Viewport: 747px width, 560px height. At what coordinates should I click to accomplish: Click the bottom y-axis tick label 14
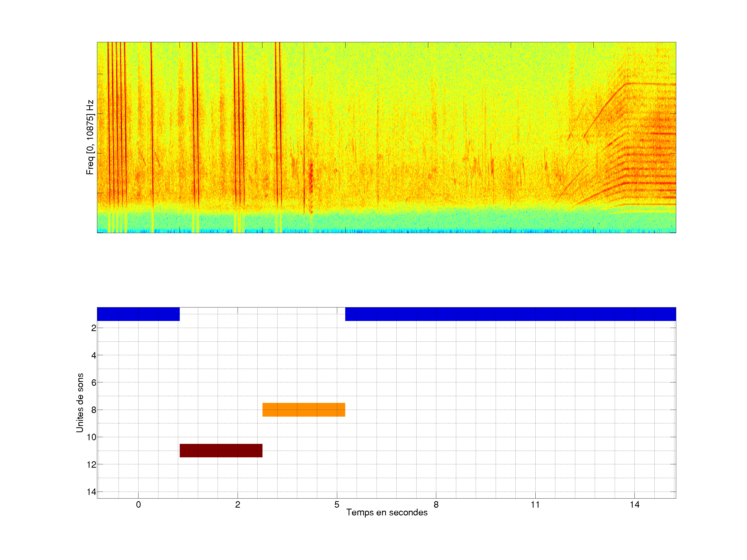pyautogui.click(x=92, y=492)
